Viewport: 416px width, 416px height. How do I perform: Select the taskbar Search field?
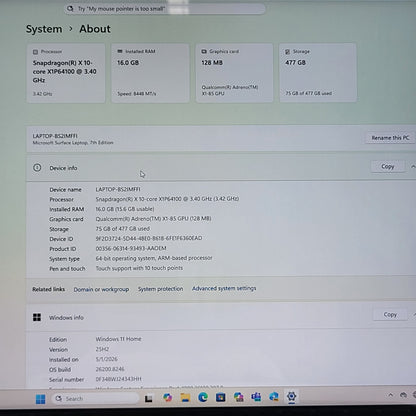95,398
